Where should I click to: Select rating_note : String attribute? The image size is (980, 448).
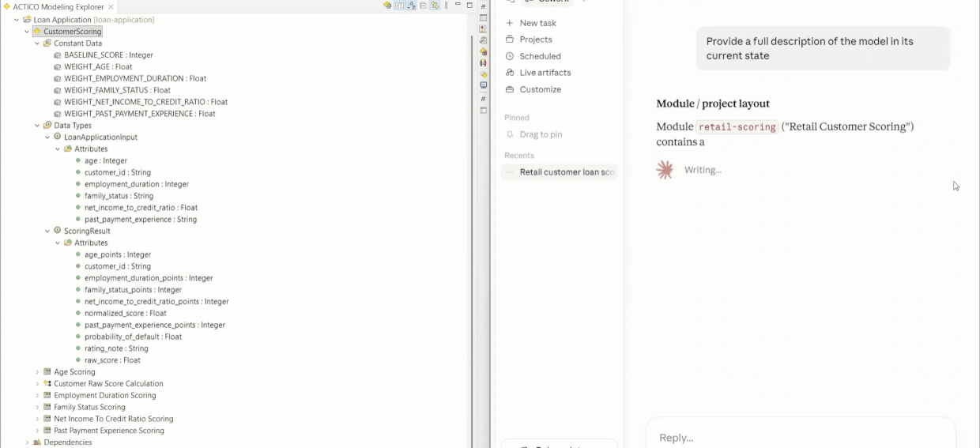coord(116,348)
